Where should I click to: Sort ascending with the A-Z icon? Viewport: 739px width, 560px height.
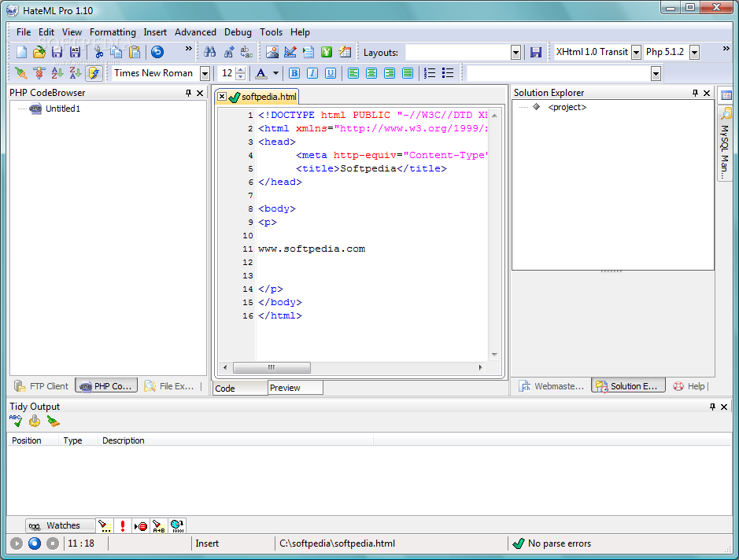point(57,73)
